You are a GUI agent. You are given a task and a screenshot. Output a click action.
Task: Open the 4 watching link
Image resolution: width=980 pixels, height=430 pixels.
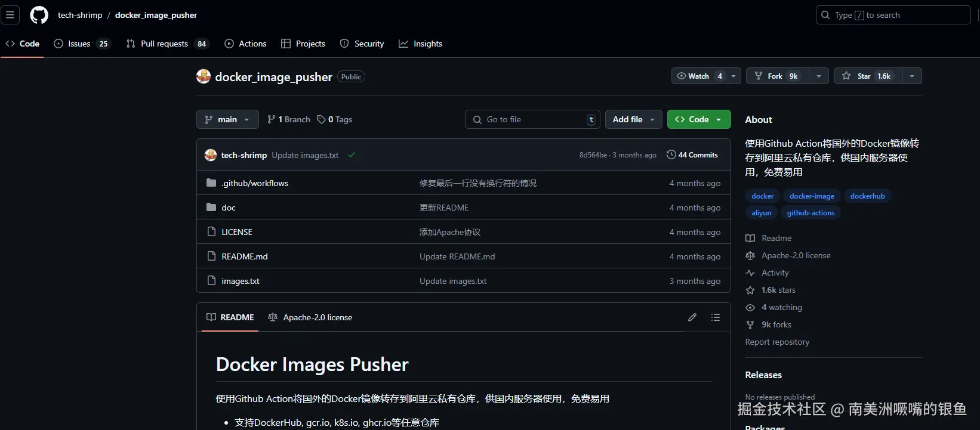pos(774,307)
